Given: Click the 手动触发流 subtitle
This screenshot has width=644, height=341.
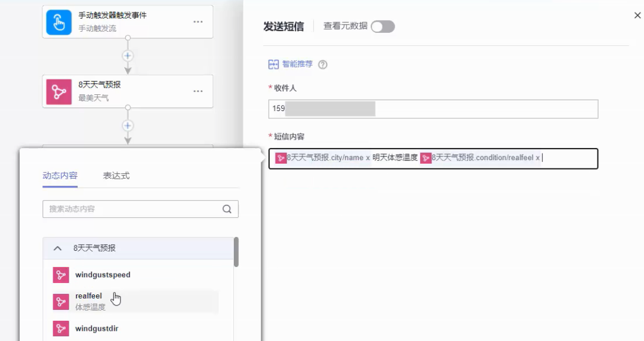Looking at the screenshot, I should [97, 28].
